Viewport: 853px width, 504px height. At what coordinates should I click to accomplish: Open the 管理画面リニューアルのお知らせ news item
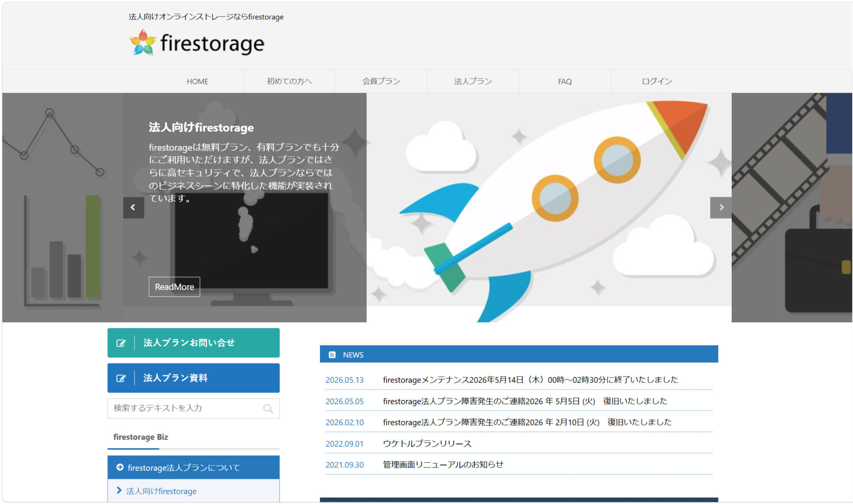tap(443, 464)
